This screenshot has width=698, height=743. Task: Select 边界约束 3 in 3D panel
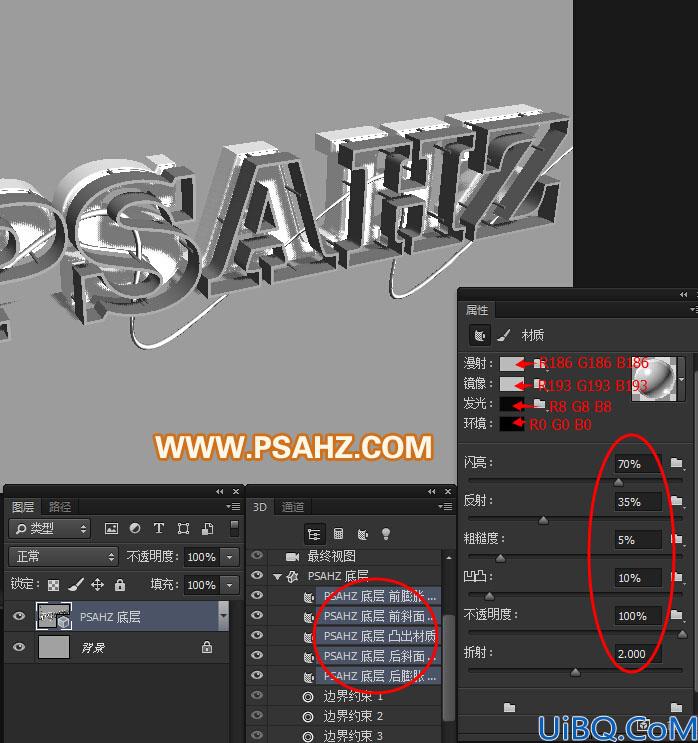353,735
